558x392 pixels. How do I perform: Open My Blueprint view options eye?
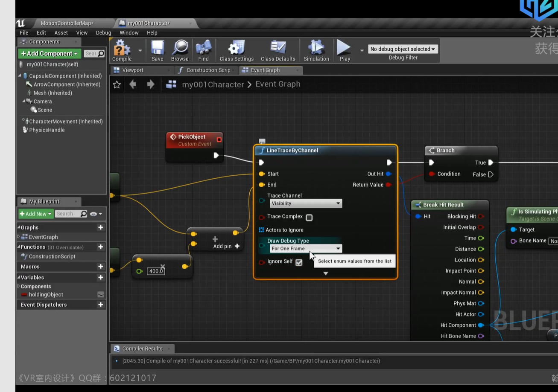[x=96, y=214]
